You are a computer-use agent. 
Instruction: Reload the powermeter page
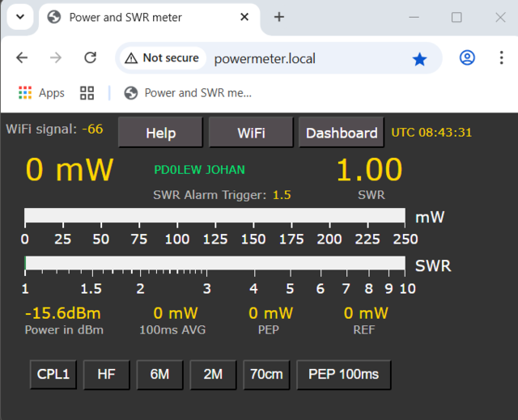[x=91, y=58]
